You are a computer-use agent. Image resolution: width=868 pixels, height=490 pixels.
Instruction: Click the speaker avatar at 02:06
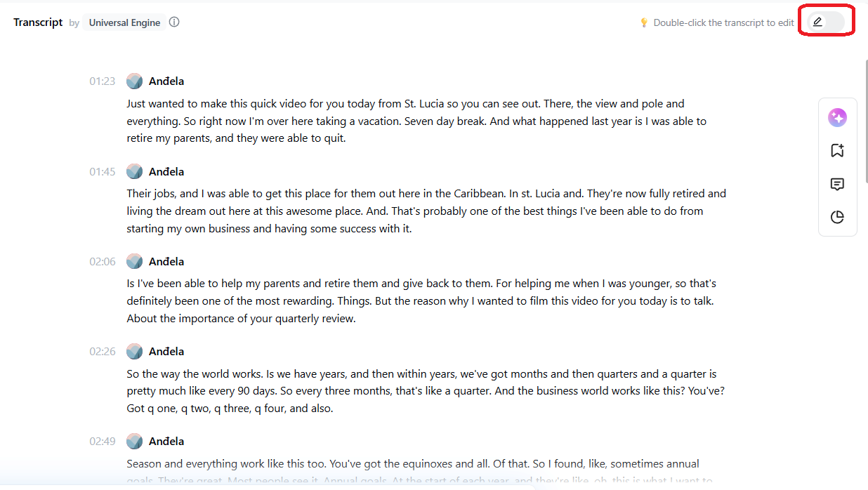pos(134,261)
